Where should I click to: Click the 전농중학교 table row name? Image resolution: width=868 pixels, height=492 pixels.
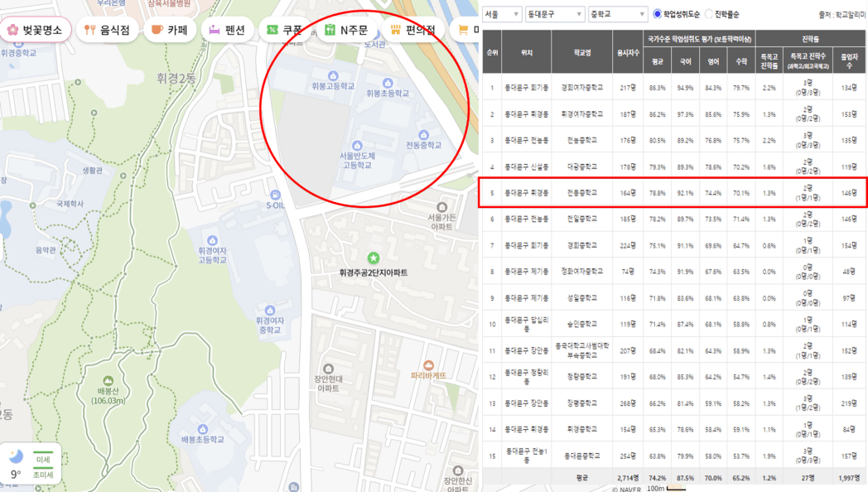pyautogui.click(x=581, y=140)
